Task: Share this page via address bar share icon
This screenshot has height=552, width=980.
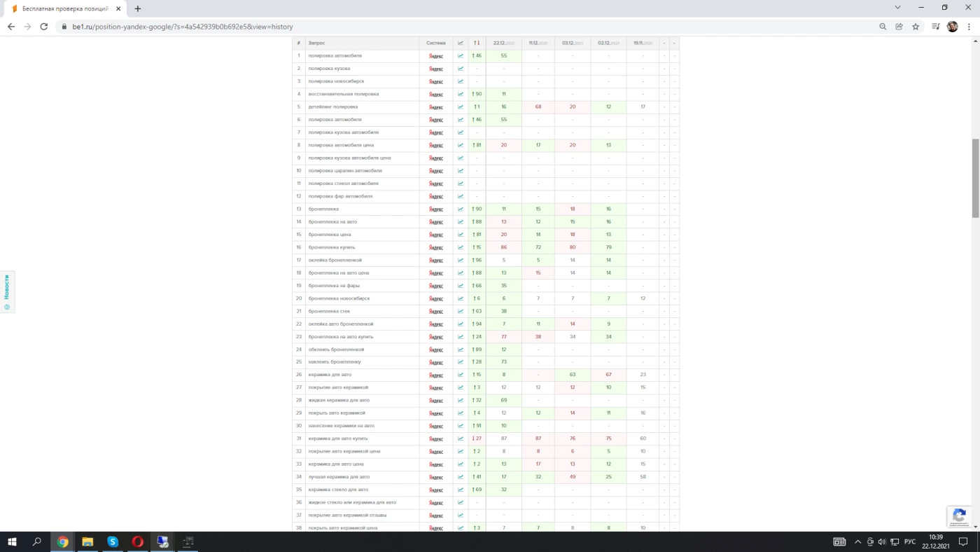Action: [899, 27]
